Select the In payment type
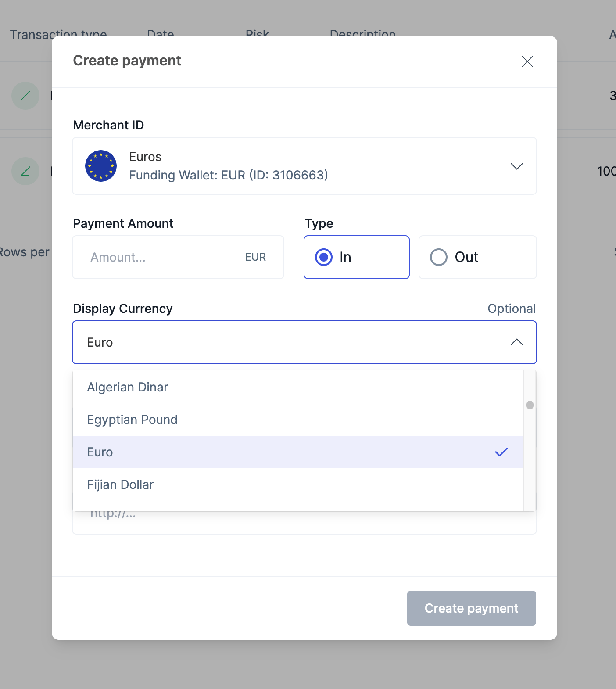The width and height of the screenshot is (616, 689). [356, 257]
